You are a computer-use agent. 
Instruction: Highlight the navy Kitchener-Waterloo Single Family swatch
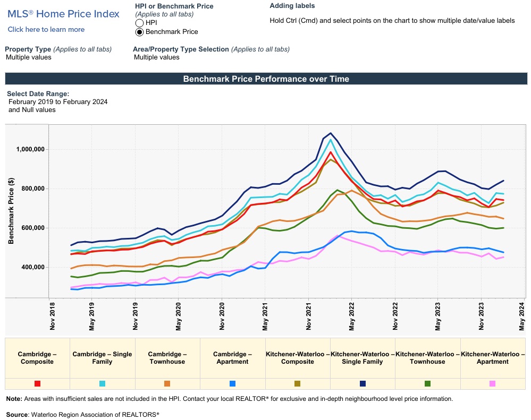tap(363, 383)
